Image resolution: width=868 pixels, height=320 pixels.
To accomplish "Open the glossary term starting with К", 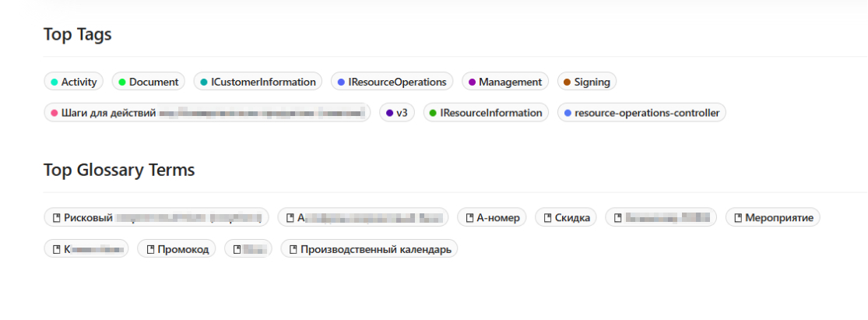I will [x=86, y=250].
